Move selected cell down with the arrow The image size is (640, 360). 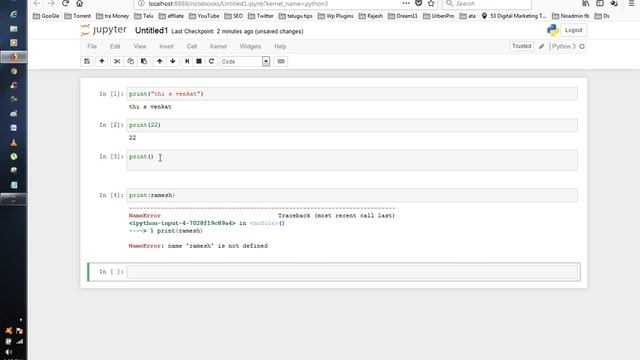(x=173, y=61)
